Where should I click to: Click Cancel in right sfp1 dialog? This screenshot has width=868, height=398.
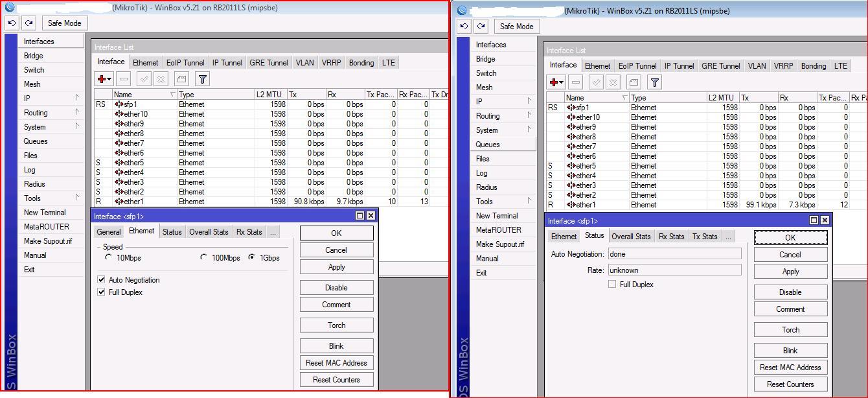[x=790, y=255]
